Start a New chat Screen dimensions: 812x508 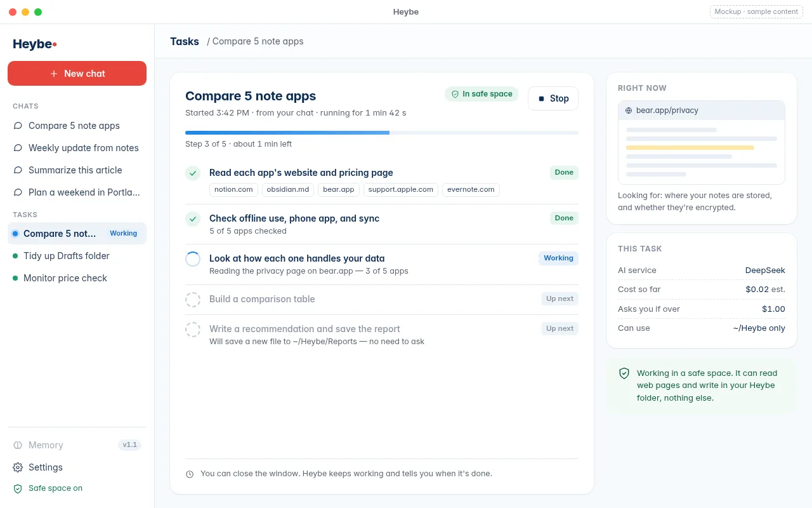77,74
